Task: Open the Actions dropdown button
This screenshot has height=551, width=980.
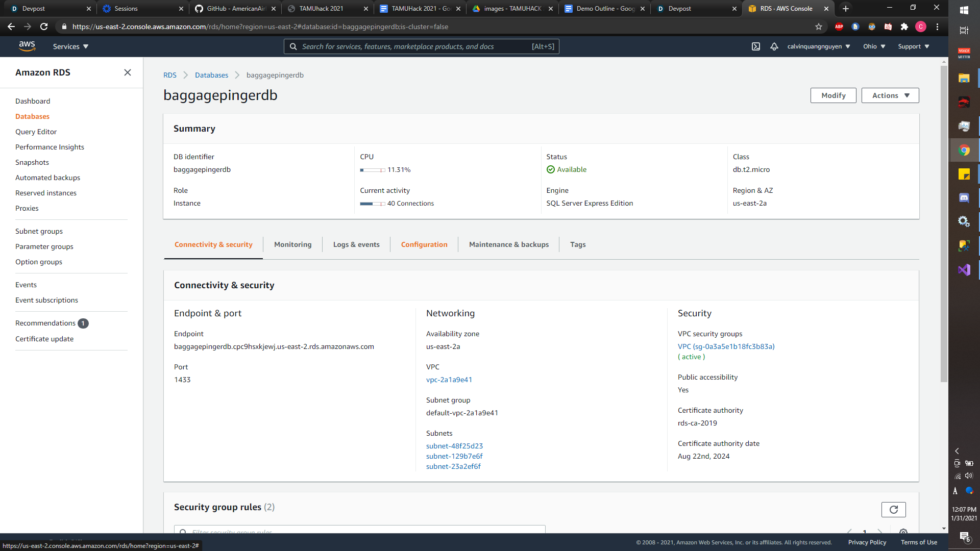Action: tap(890, 95)
